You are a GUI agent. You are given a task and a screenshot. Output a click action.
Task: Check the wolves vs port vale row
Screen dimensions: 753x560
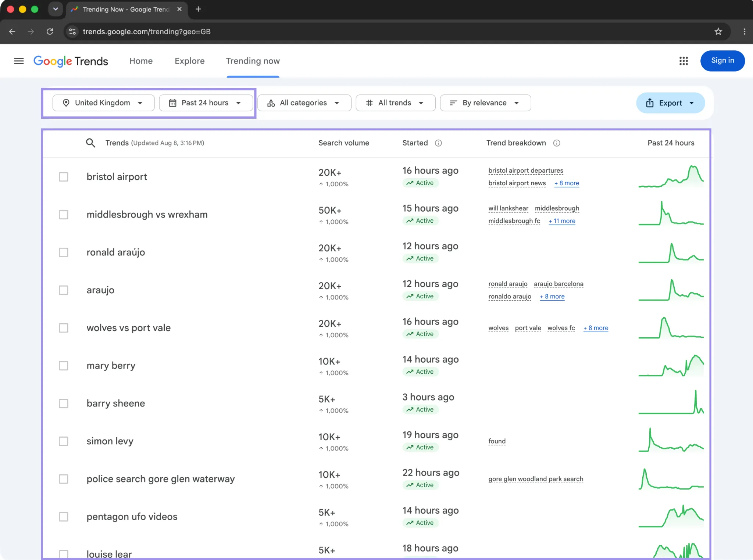(x=64, y=328)
